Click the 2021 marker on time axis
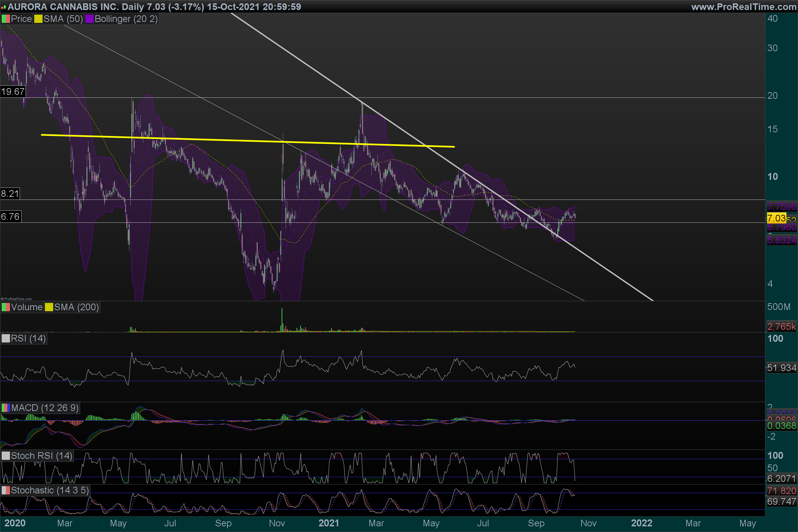The image size is (798, 532). click(329, 523)
